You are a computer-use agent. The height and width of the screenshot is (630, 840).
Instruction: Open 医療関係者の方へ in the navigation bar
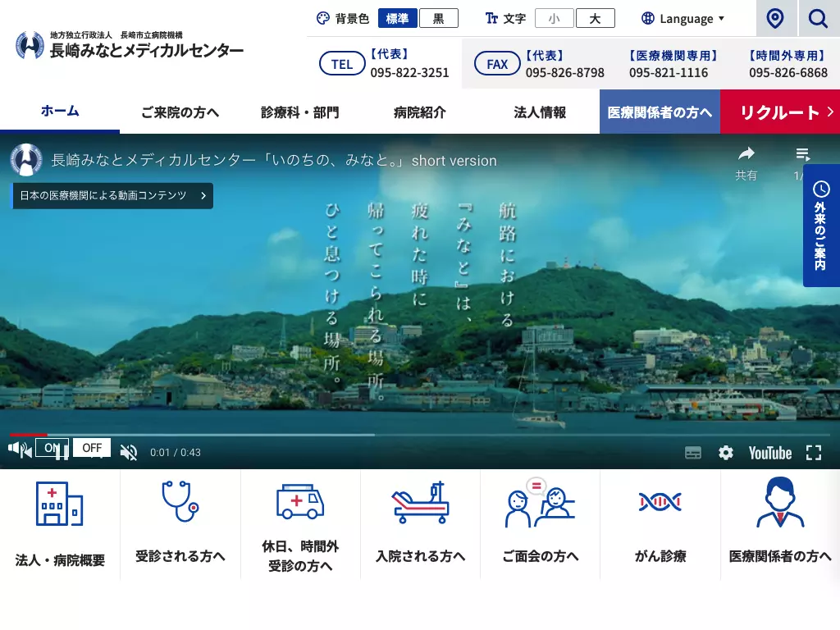[x=660, y=112]
